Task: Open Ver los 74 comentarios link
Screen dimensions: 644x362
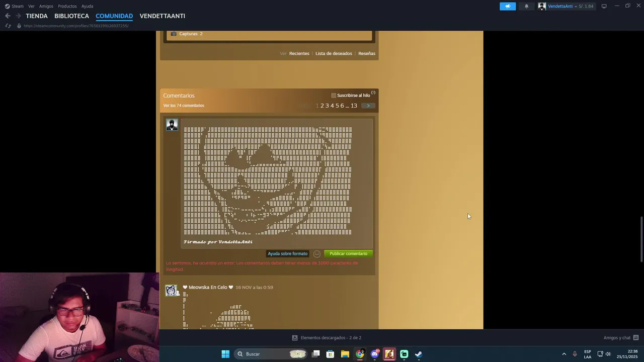Action: [184, 106]
